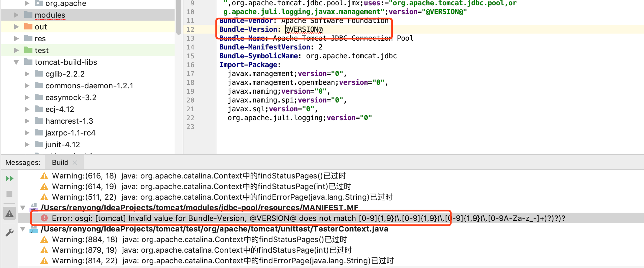Click the modules folder icon

[28, 14]
